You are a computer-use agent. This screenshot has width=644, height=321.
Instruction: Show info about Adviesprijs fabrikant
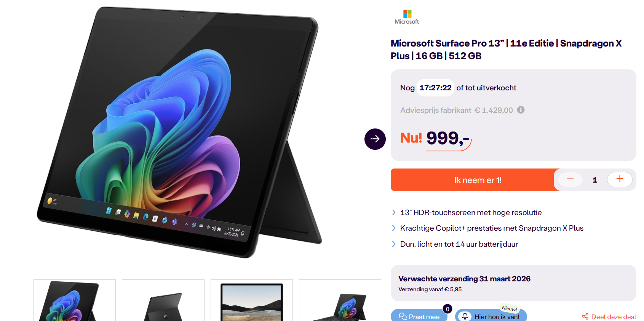click(x=521, y=110)
